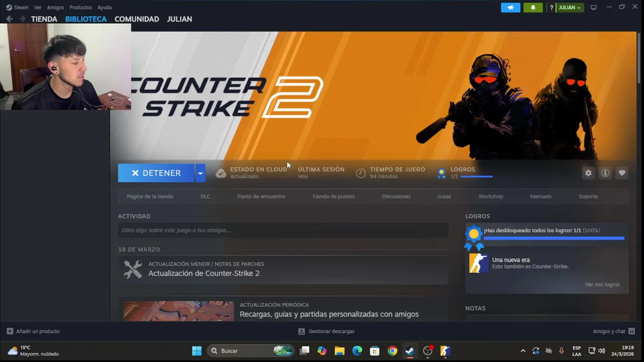Image resolution: width=644 pixels, height=362 pixels.
Task: Open the JULIAN profile section
Action: [x=180, y=19]
